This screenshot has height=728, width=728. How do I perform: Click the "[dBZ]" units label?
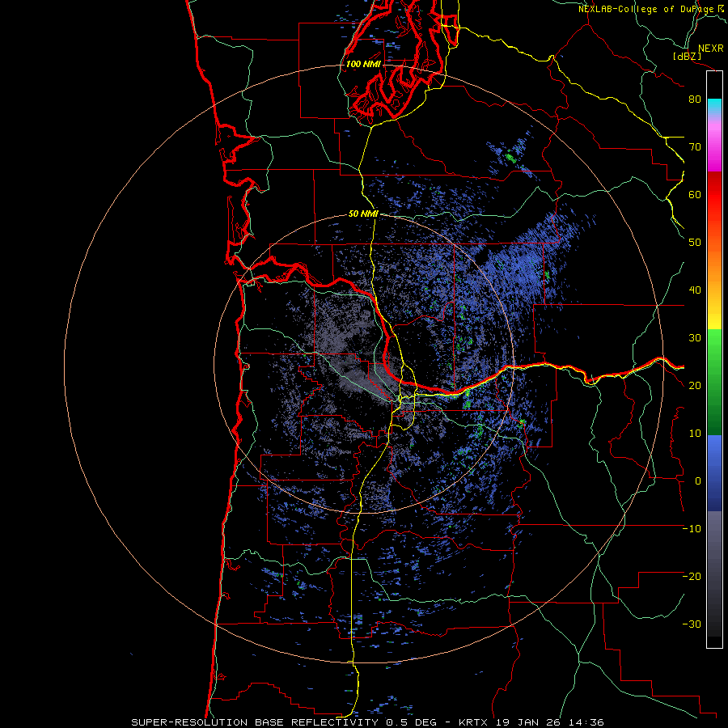click(687, 57)
